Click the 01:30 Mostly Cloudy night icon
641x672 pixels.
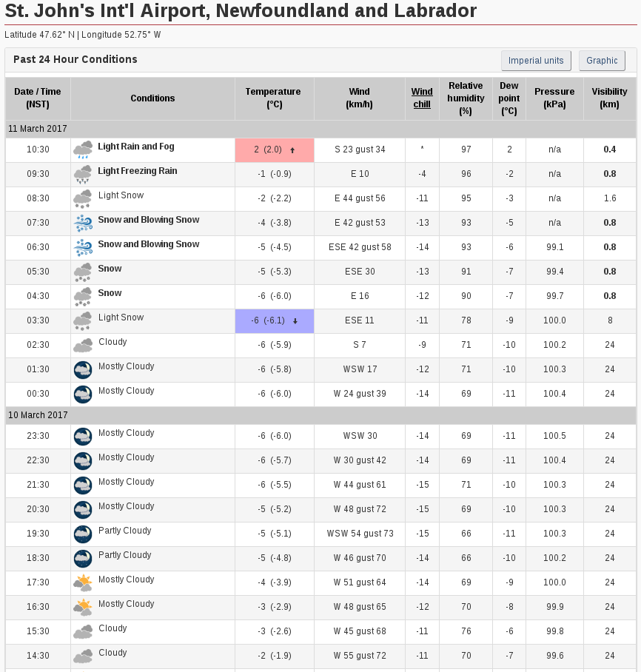tap(83, 370)
